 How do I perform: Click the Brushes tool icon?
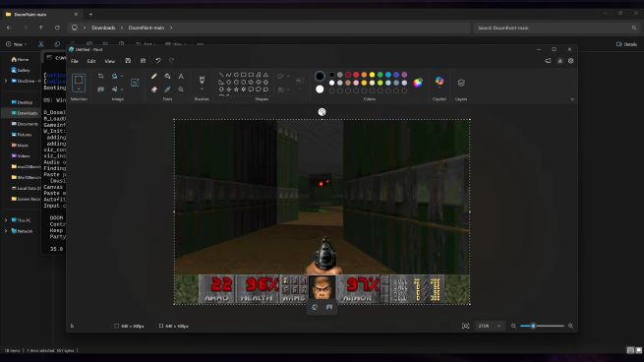pos(202,80)
